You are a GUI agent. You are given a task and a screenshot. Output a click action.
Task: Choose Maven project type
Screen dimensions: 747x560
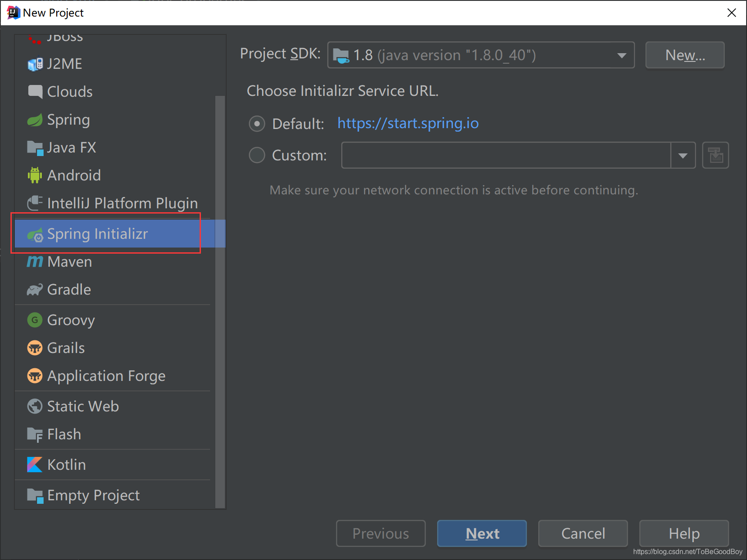pos(115,261)
